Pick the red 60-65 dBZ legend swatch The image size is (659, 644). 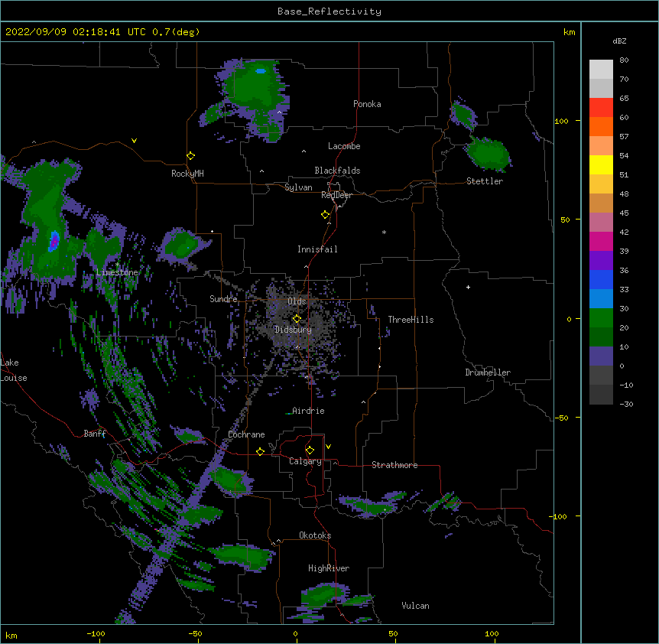pyautogui.click(x=601, y=108)
